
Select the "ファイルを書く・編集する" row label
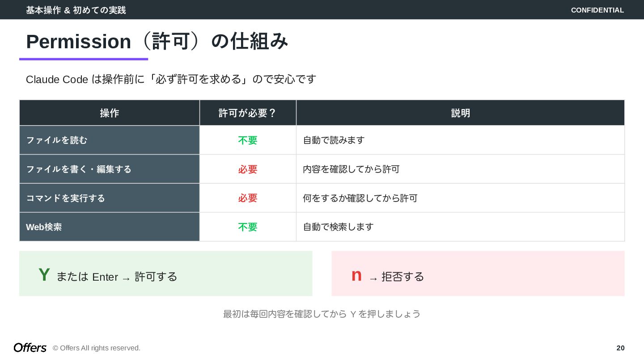coord(79,169)
